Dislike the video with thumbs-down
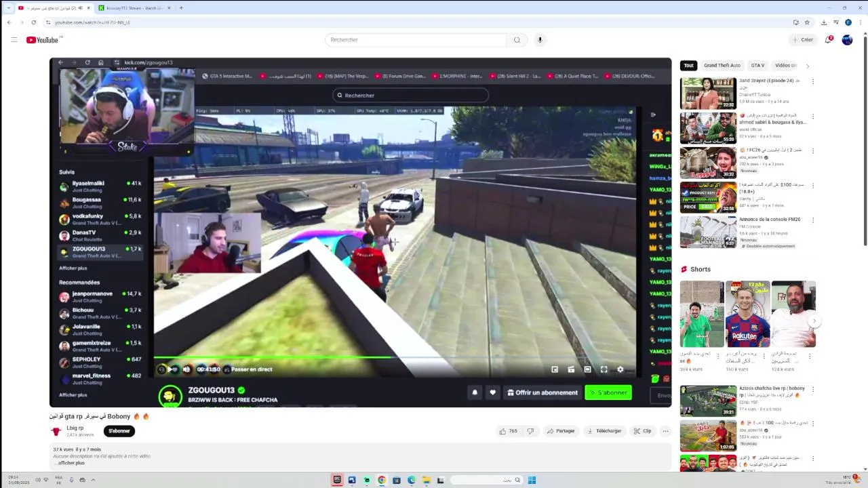 pyautogui.click(x=530, y=431)
